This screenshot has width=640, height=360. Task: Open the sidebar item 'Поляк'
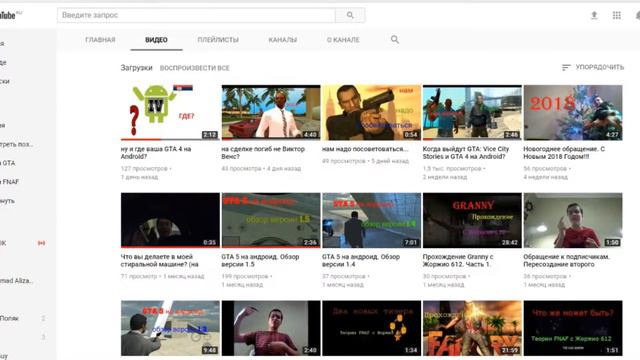pyautogui.click(x=9, y=318)
